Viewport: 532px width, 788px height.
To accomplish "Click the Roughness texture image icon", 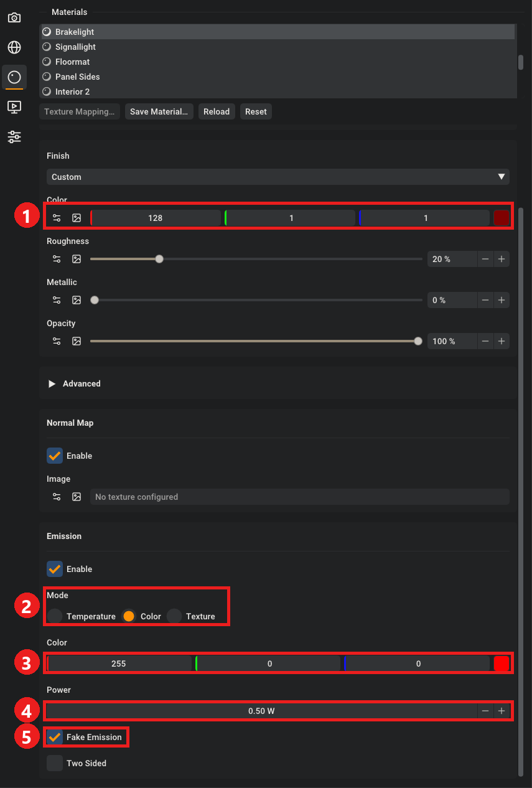I will pyautogui.click(x=77, y=259).
